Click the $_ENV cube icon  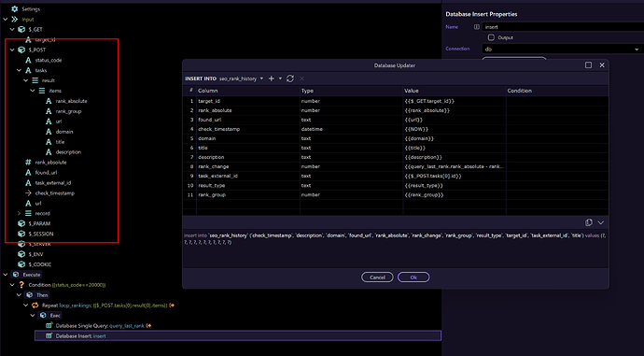21,254
